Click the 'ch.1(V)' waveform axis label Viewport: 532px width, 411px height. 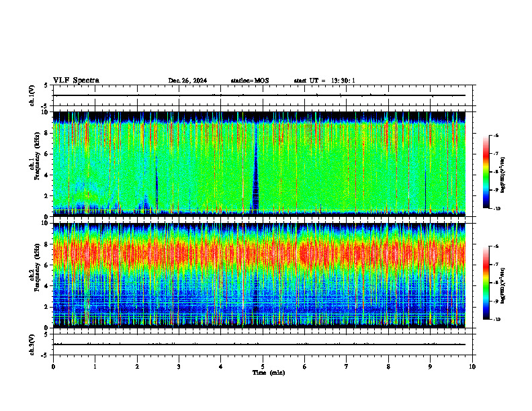(32, 95)
